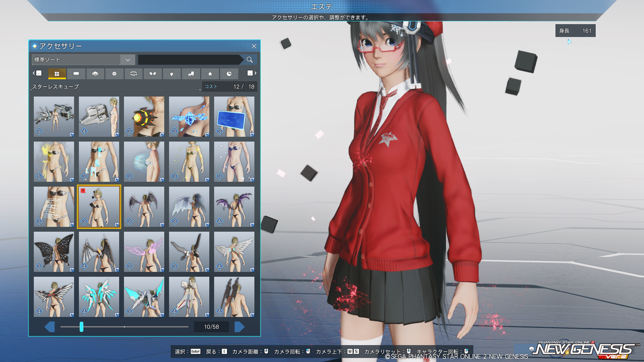Switch to the head accessory category tab
The image size is (644, 362).
95,73
